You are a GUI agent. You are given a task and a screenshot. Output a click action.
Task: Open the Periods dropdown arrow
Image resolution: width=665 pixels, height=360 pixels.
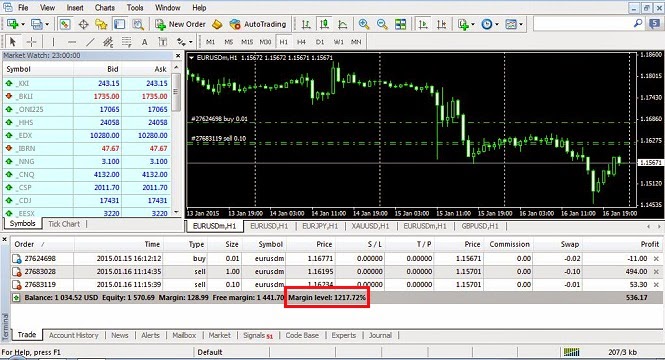[x=497, y=25]
